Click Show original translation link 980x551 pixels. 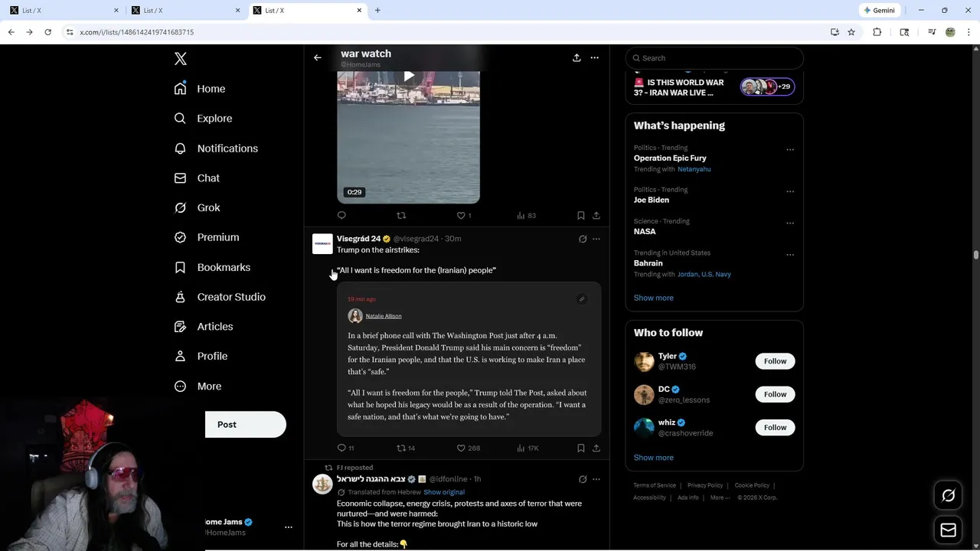(444, 492)
